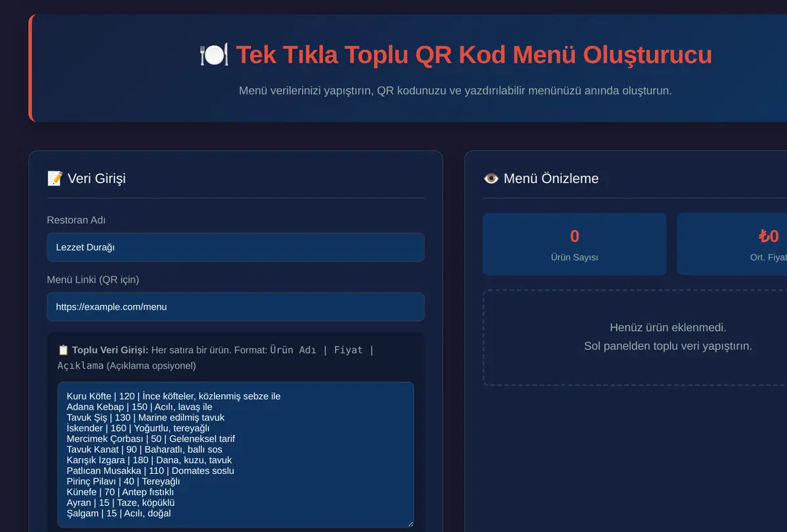This screenshot has height=532, width=787.
Task: Click the 'Menü Linki (QR için)' label
Action: coord(93,279)
